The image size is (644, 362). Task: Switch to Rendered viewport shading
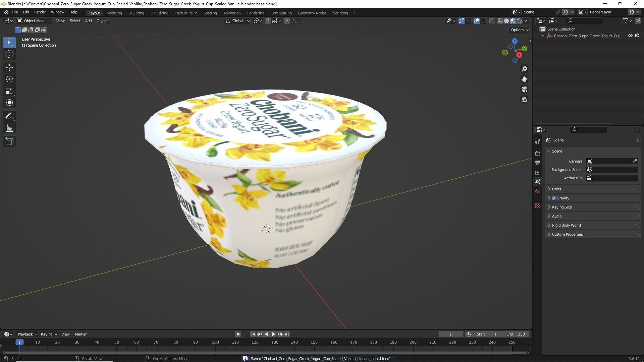tap(519, 21)
